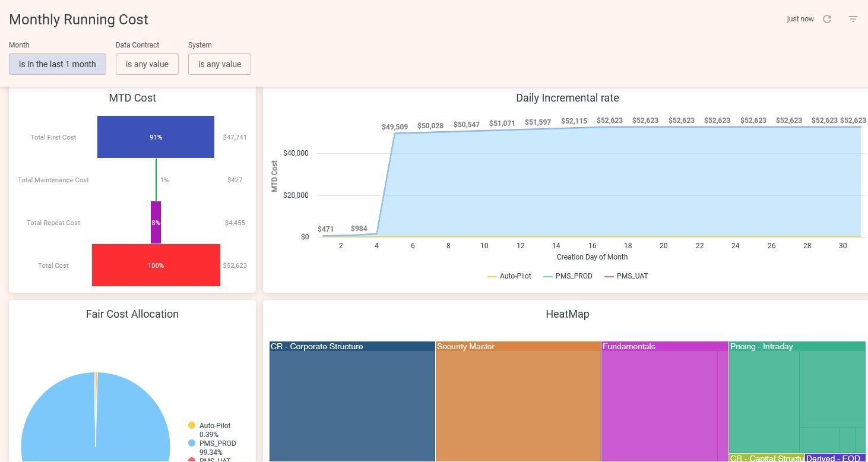Click the yellow Auto-Pilot pie legend swatch

(x=192, y=425)
